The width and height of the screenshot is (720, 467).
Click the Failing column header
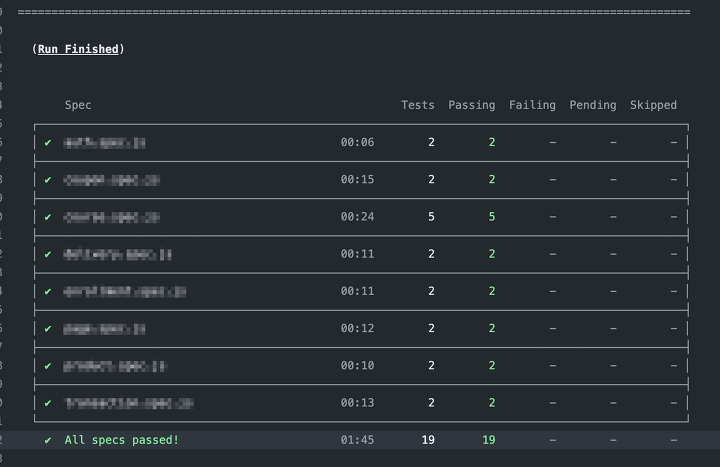[x=532, y=105]
